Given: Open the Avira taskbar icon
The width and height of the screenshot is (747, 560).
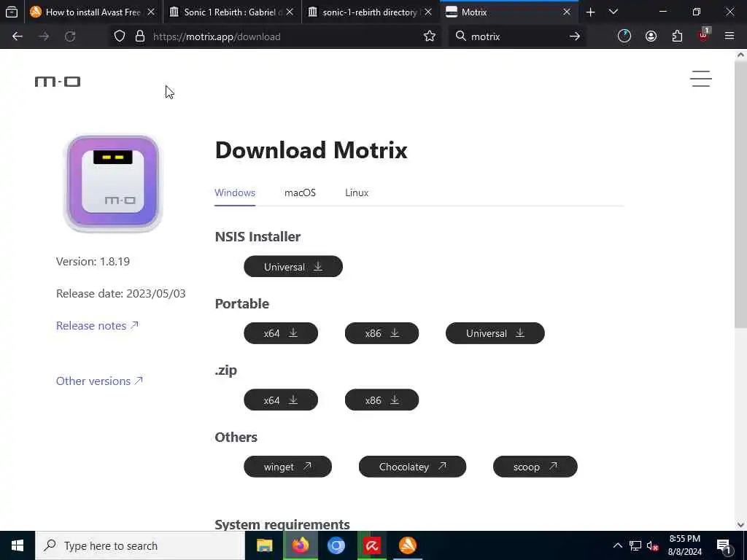Looking at the screenshot, I should 371,545.
